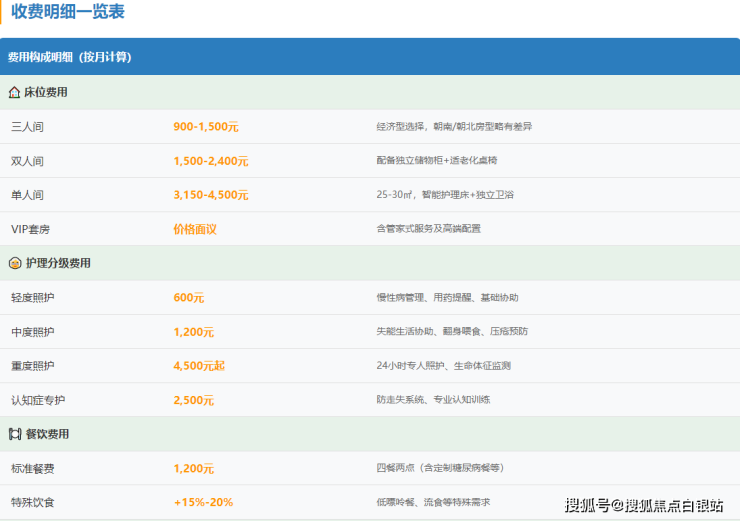Click the dining icon beside 餐饮费用

[14, 434]
